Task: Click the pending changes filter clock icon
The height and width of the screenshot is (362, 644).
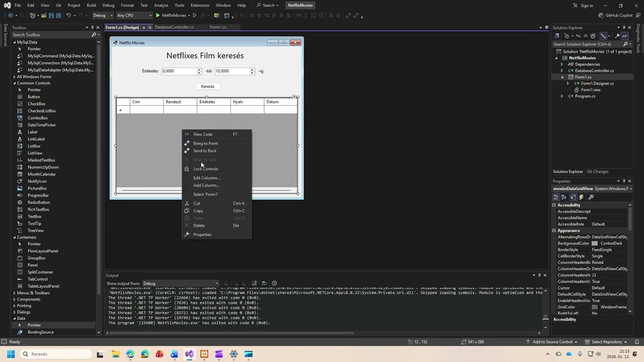Action: [x=567, y=36]
